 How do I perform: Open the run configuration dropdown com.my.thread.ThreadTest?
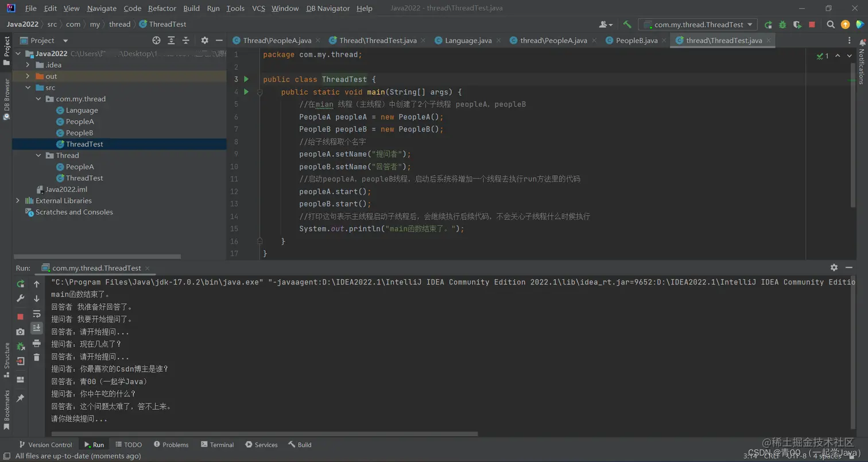698,24
